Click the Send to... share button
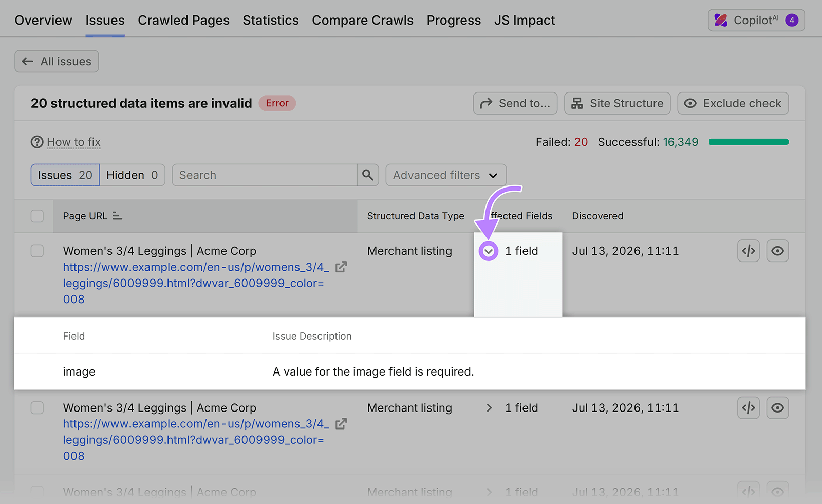 (515, 103)
